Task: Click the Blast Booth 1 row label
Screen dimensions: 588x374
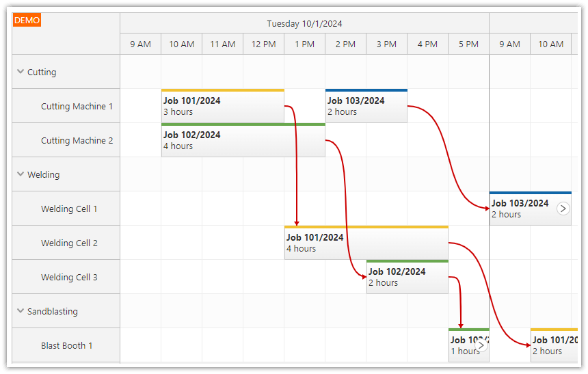Action: pyautogui.click(x=66, y=345)
